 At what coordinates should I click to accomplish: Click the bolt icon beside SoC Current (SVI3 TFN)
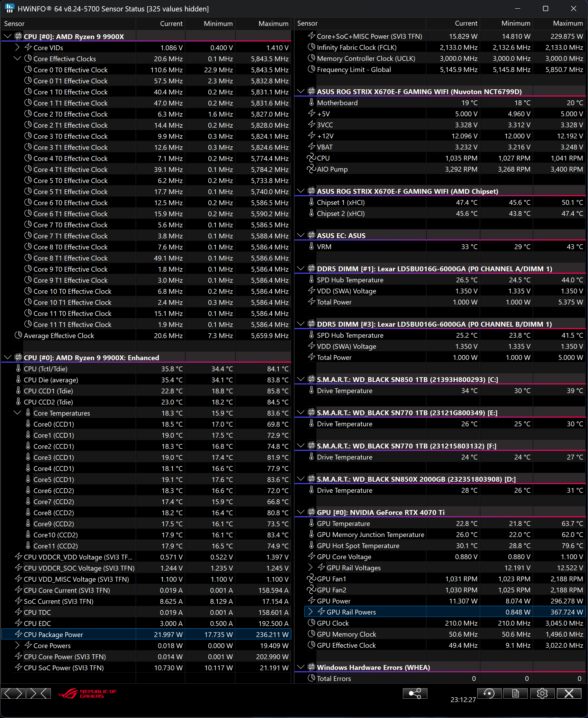(x=18, y=601)
